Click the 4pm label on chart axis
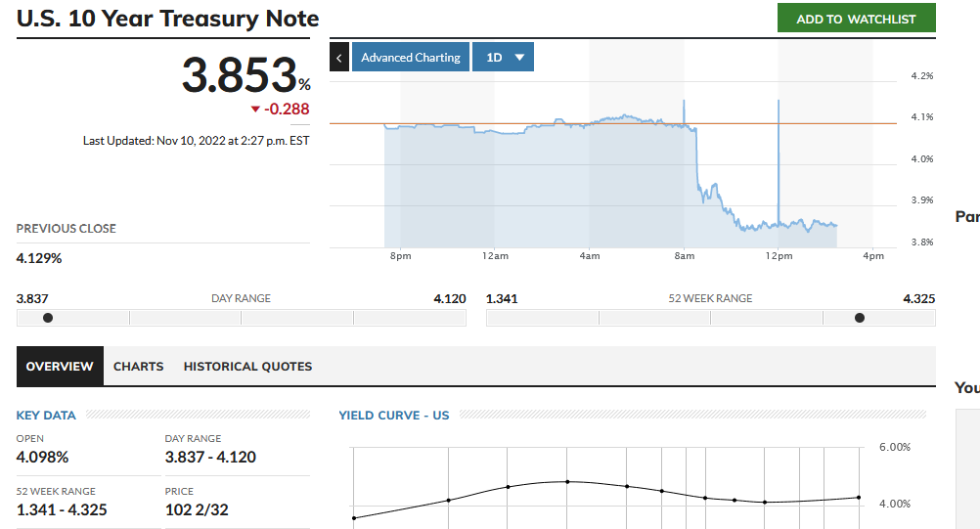980x529 pixels. tap(873, 256)
